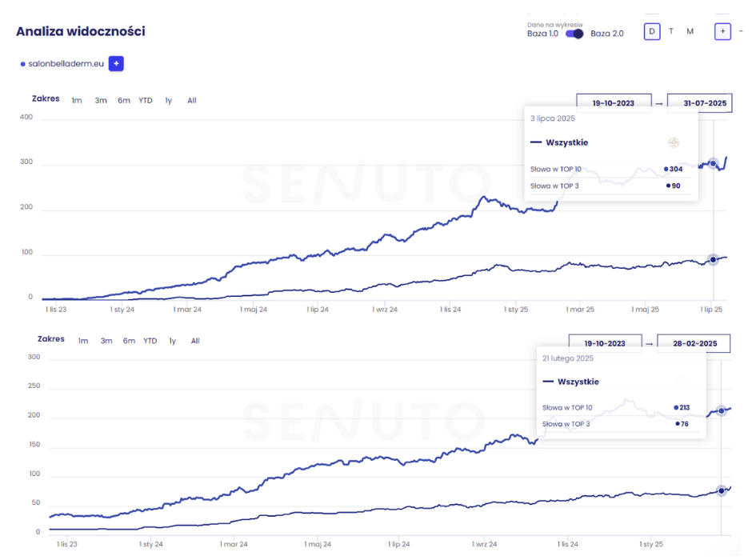Edit upper chart end date 31-07-2025

point(700,103)
